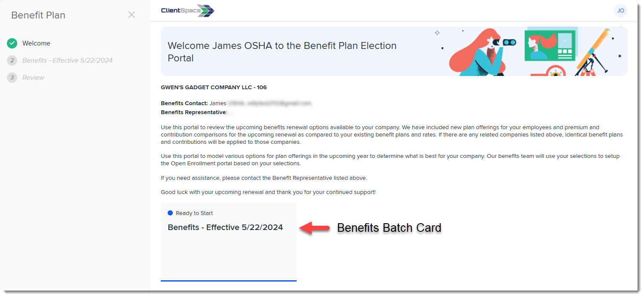
Task: Click the Benefits Contact label
Action: [x=184, y=103]
